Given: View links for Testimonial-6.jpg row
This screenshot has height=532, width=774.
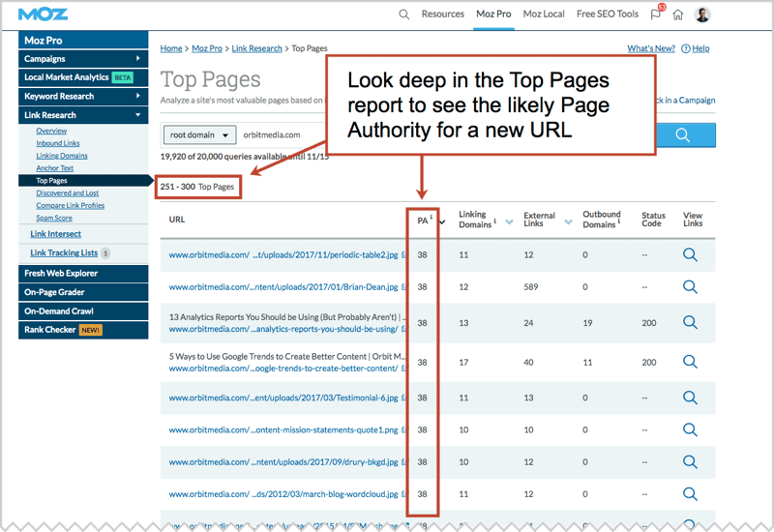Looking at the screenshot, I should pyautogui.click(x=690, y=398).
